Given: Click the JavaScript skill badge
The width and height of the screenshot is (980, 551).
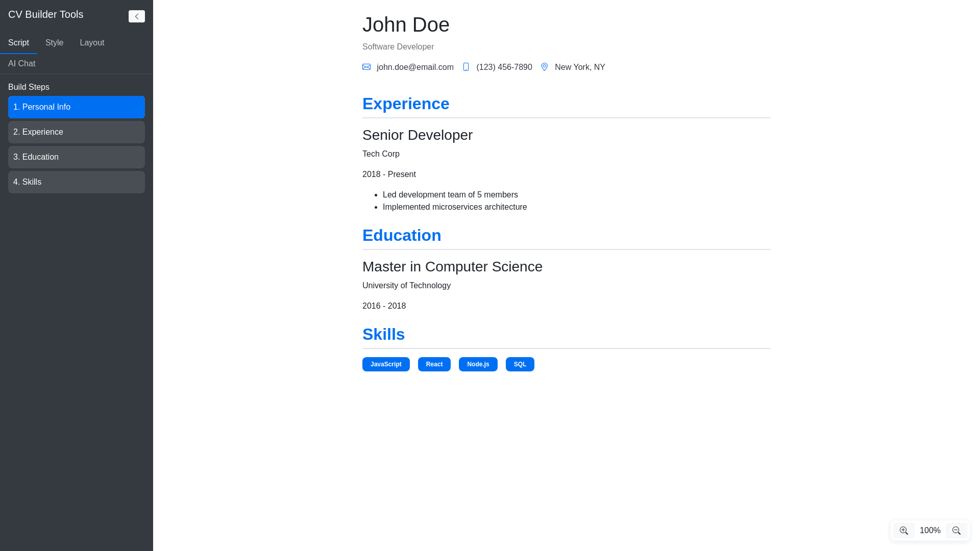Looking at the screenshot, I should [386, 364].
